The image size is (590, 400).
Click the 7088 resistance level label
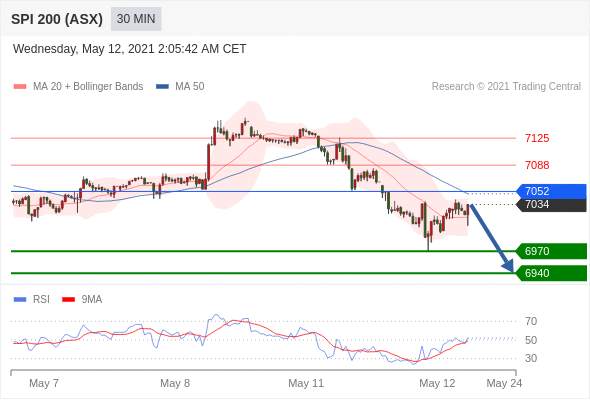[537, 165]
